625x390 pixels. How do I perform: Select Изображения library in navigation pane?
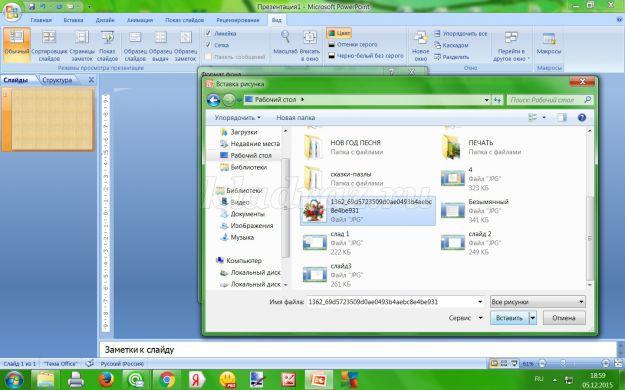247,226
